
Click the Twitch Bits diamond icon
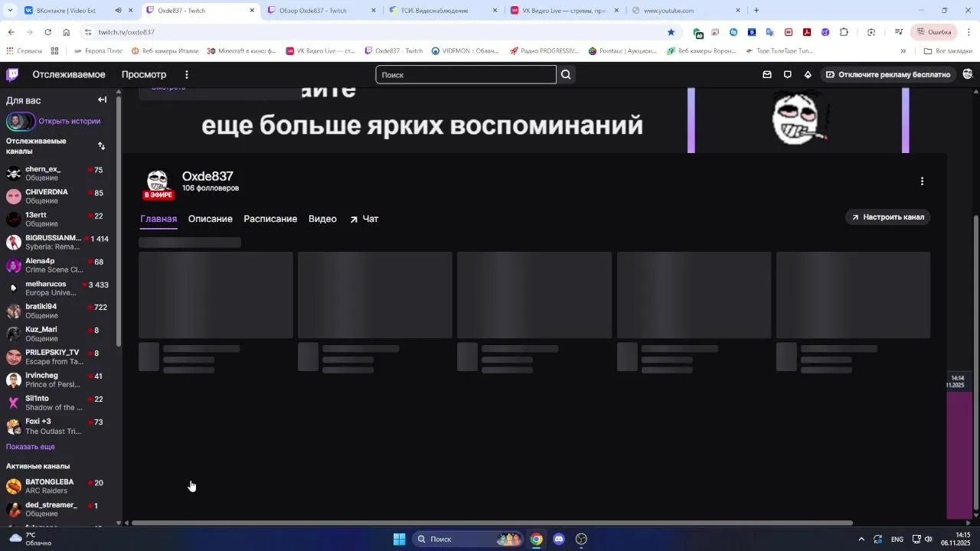(x=808, y=74)
